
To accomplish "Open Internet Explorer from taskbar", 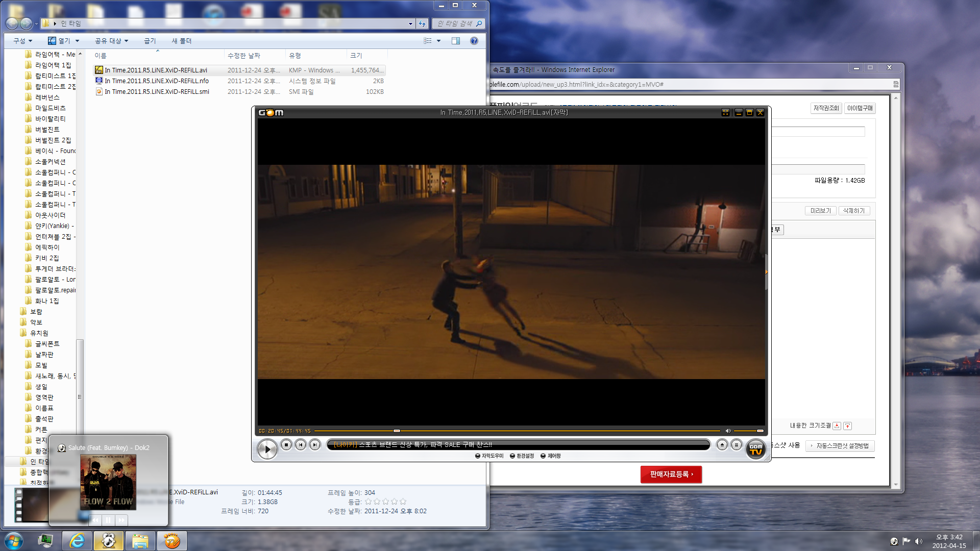I will [x=77, y=541].
